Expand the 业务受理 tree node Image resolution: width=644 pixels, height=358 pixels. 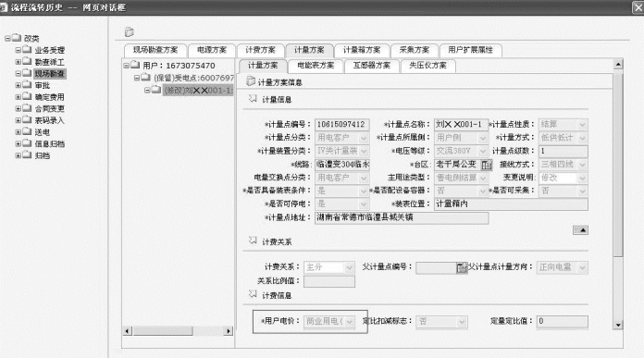[x=19, y=50]
